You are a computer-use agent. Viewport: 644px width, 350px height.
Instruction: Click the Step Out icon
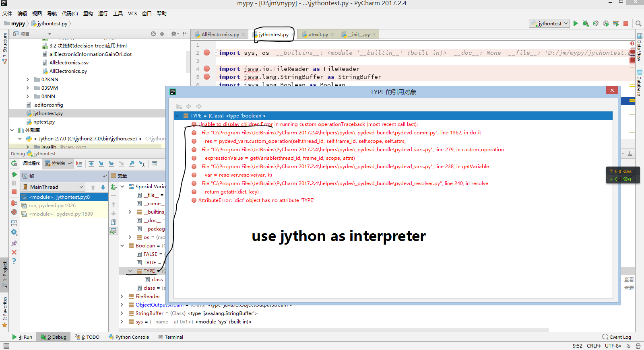132,164
